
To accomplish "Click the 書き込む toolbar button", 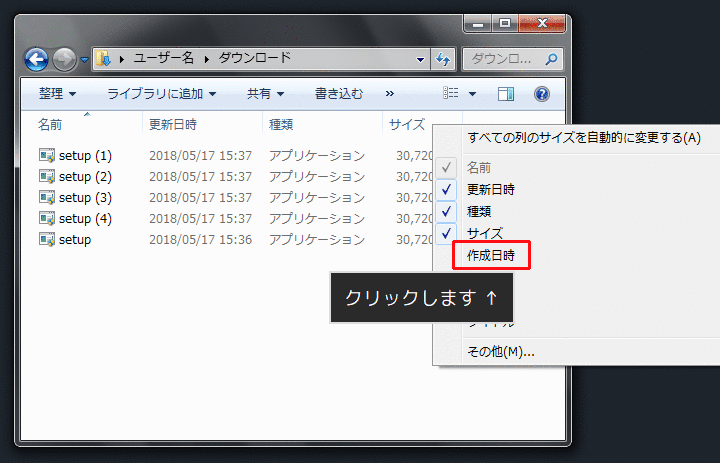I will point(338,94).
